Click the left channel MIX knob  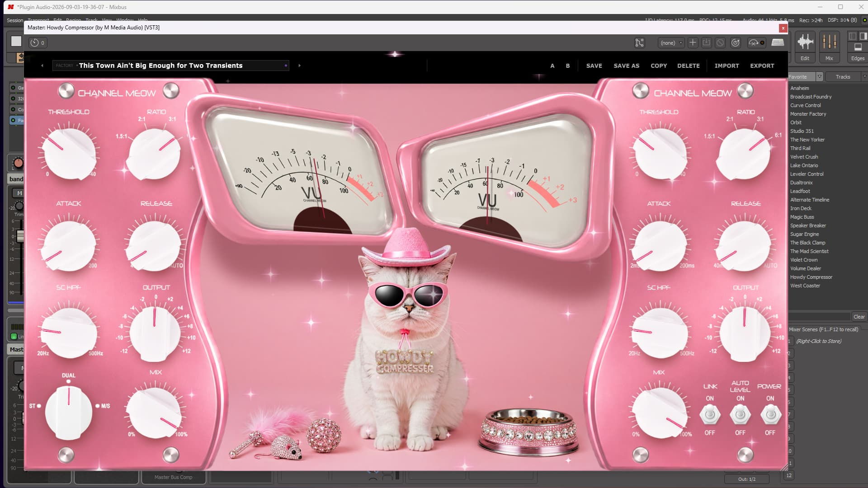coord(154,413)
